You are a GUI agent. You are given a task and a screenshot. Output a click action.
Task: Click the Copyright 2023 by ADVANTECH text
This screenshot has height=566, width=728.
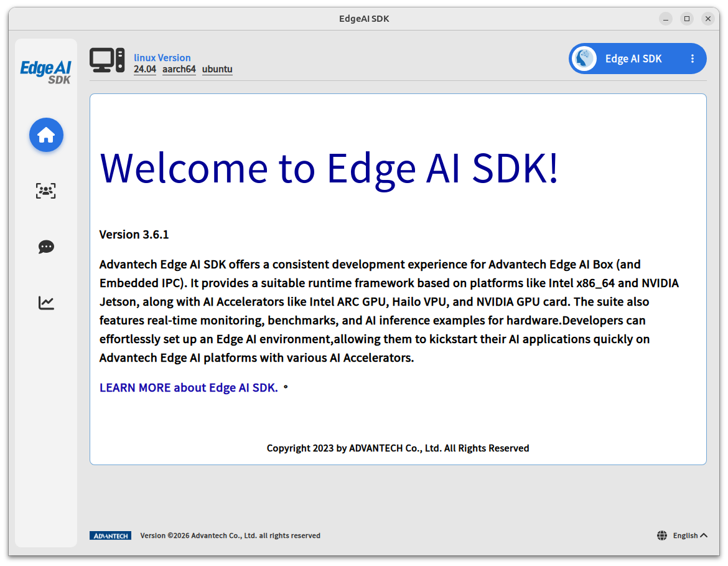[398, 448]
